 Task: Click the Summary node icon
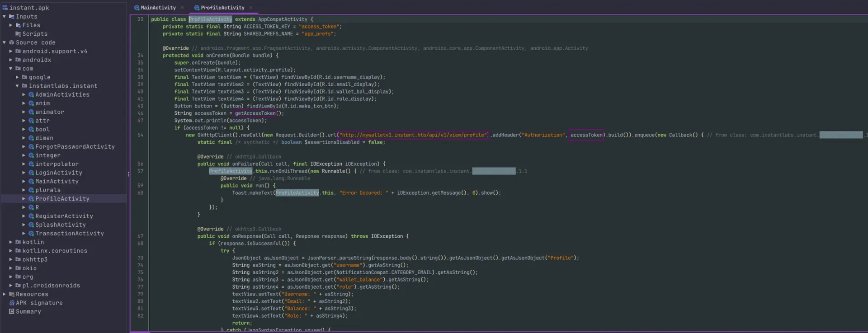click(x=12, y=311)
